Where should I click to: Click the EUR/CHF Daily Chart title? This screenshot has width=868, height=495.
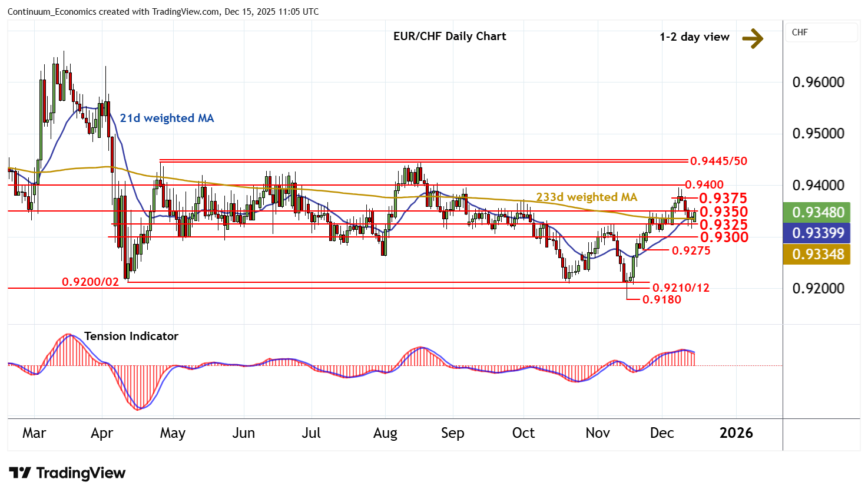pyautogui.click(x=449, y=37)
